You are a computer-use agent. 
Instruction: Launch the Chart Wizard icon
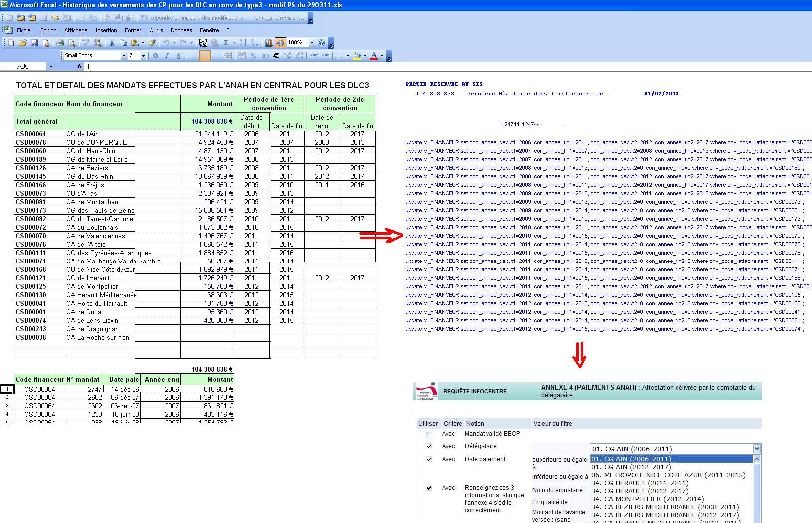coord(269,43)
